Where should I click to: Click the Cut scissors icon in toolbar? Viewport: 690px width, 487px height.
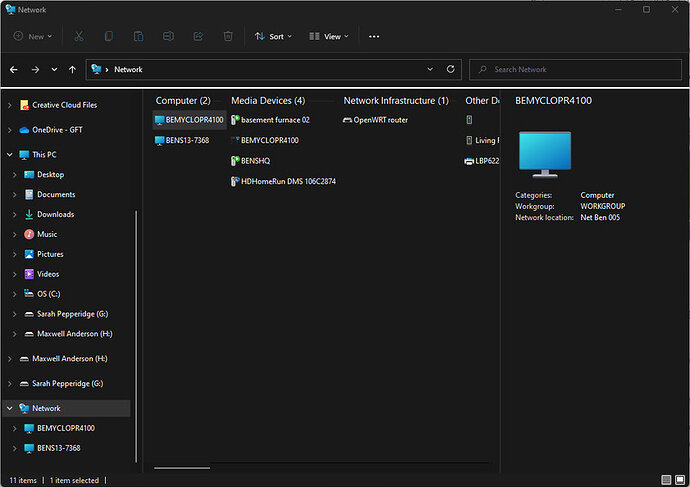click(x=78, y=36)
